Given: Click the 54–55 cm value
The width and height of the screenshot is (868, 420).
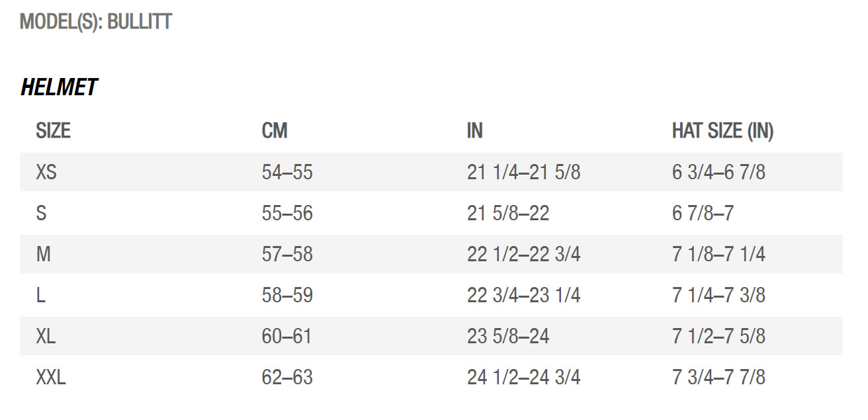Looking at the screenshot, I should tap(287, 173).
